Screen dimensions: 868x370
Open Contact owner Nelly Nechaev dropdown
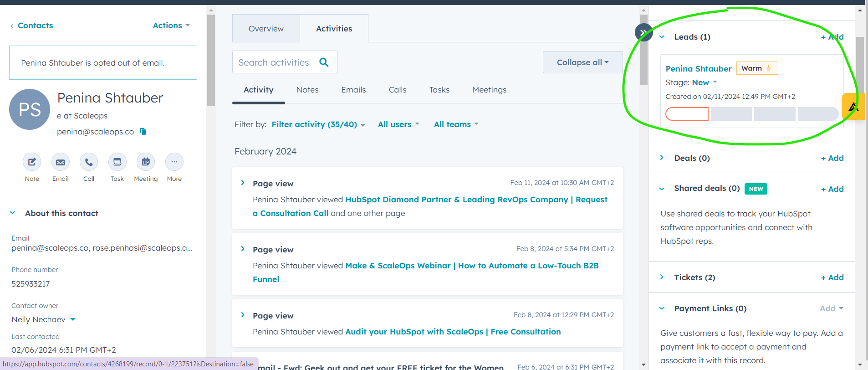(x=43, y=319)
